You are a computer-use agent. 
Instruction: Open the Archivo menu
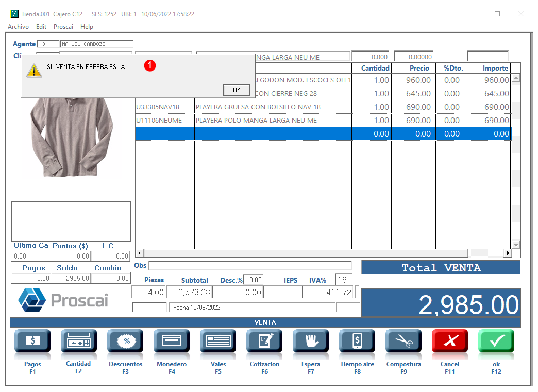pyautogui.click(x=18, y=27)
